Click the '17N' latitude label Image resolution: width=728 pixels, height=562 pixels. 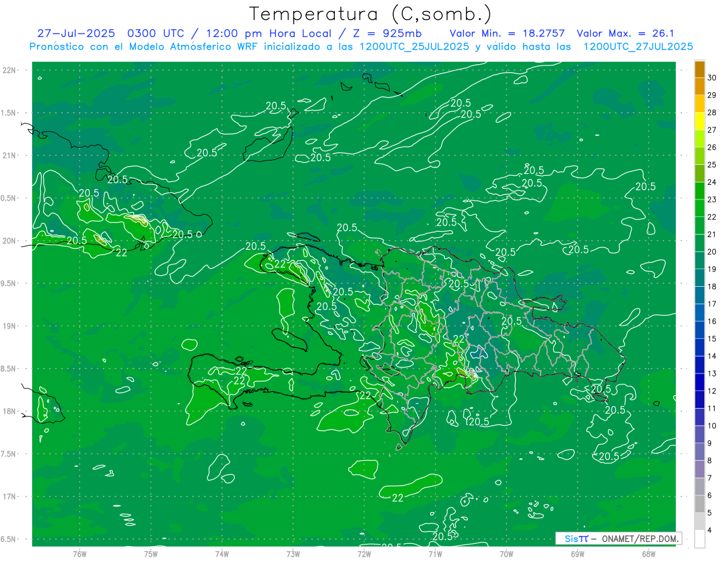[x=8, y=497]
